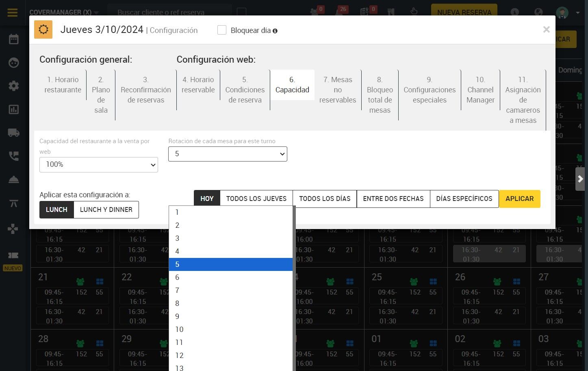Click the dropdown list scrollbar

tap(294, 288)
